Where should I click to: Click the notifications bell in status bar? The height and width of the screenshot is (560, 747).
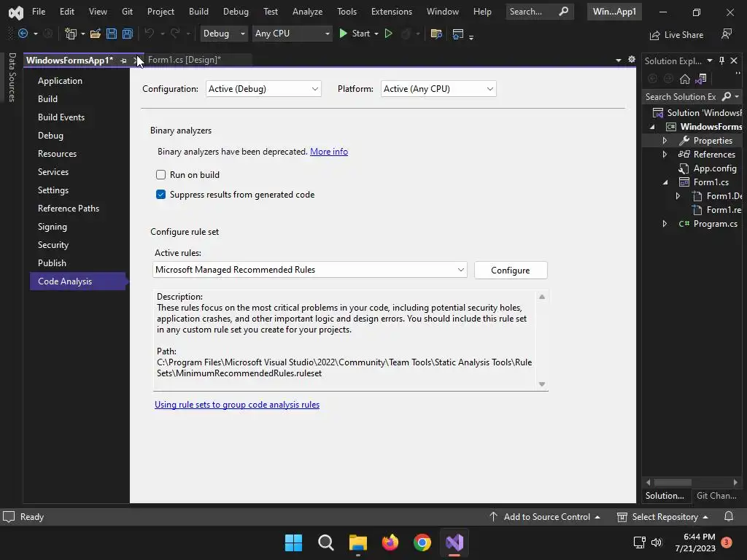(x=729, y=517)
